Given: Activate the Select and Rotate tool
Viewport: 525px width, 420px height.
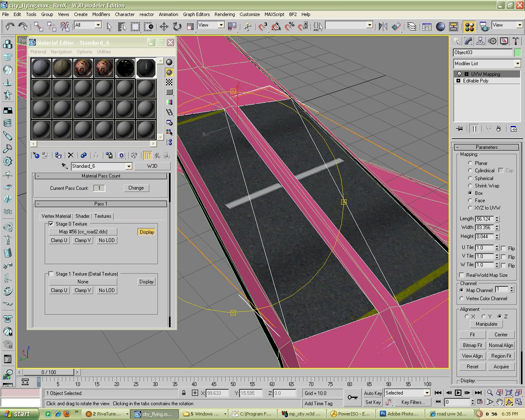Looking at the screenshot, I should point(177,27).
